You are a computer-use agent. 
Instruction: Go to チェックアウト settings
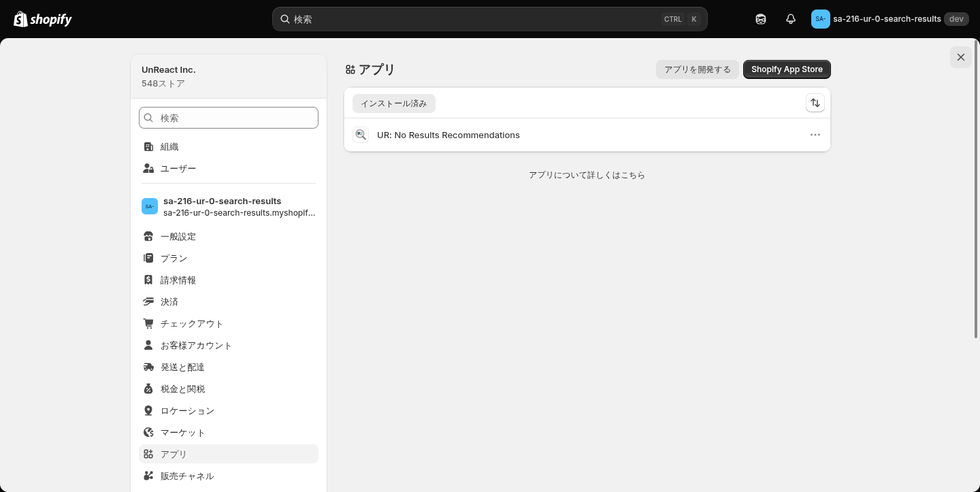(229, 323)
